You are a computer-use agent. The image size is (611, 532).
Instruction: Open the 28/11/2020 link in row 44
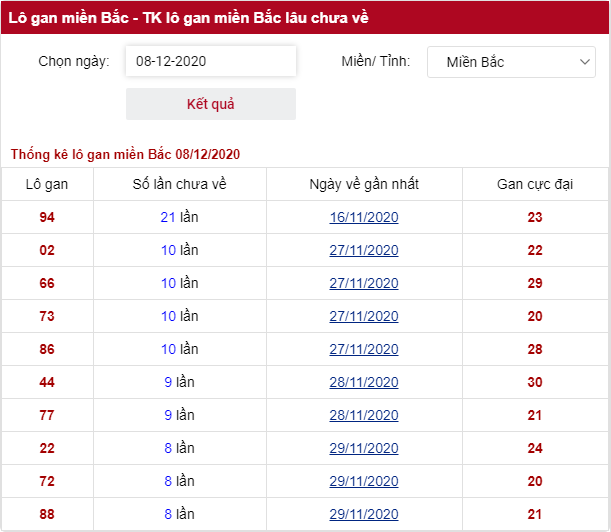coord(364,382)
